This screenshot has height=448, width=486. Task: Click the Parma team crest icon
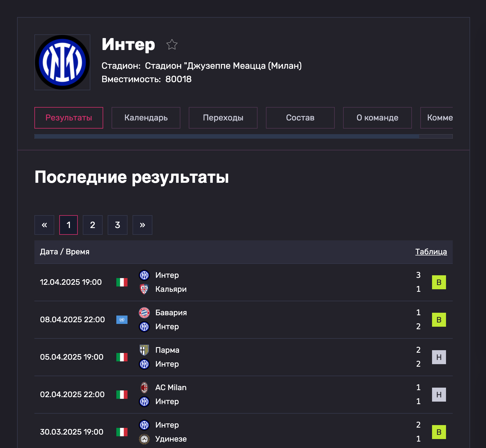tap(144, 350)
